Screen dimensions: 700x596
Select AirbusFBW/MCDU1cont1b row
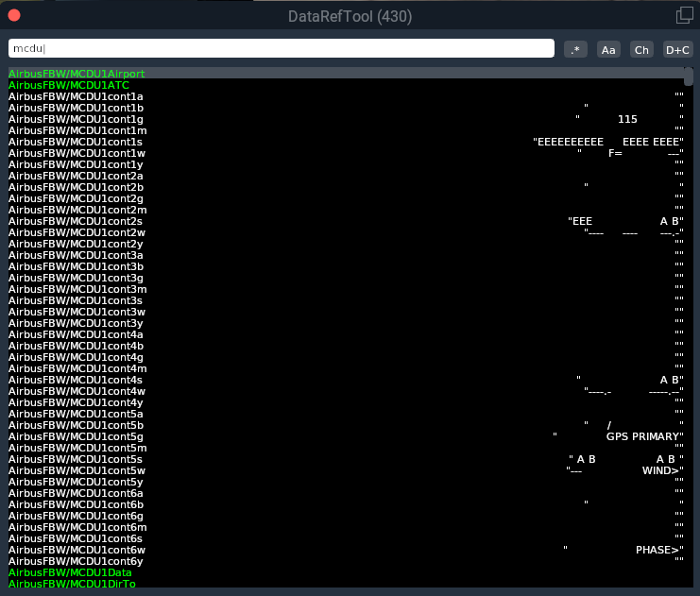(x=346, y=108)
